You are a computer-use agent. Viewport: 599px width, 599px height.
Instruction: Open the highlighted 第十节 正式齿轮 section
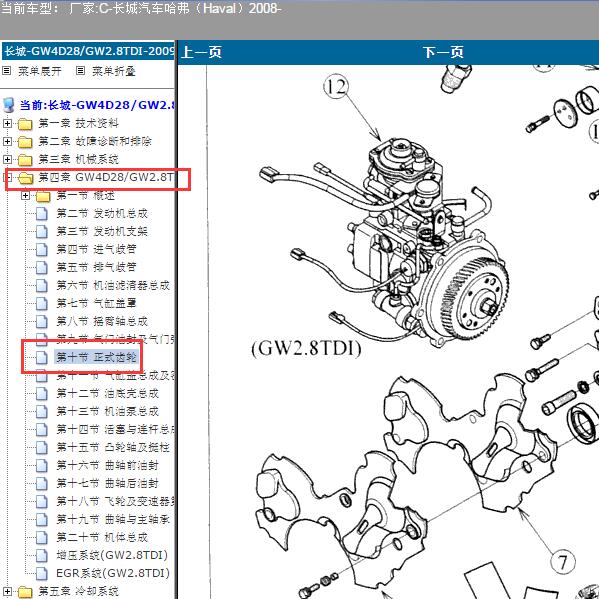[x=96, y=357]
